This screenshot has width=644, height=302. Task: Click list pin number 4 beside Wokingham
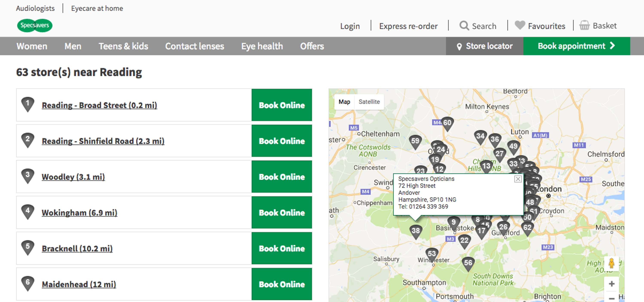tap(27, 212)
